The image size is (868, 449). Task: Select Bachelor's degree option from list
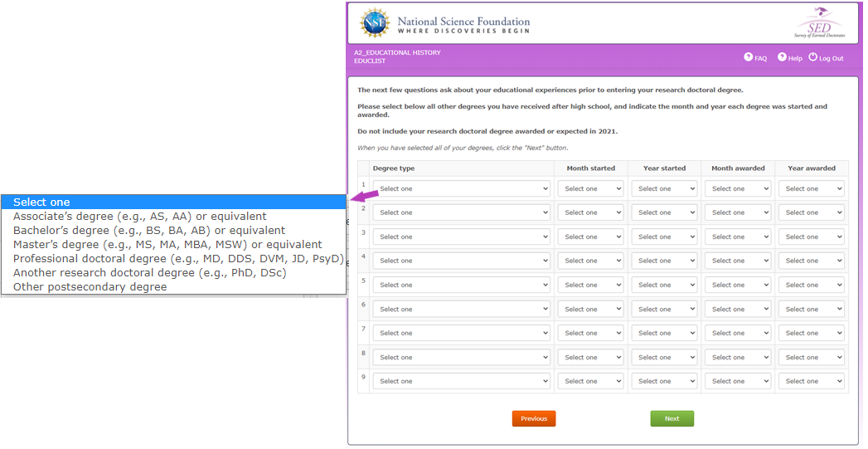[x=148, y=231]
